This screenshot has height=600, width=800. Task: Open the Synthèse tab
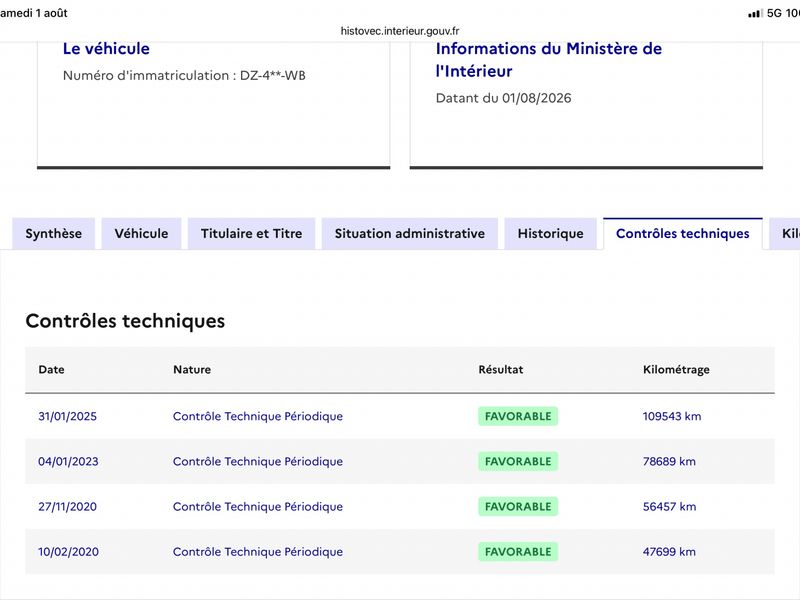tap(54, 234)
